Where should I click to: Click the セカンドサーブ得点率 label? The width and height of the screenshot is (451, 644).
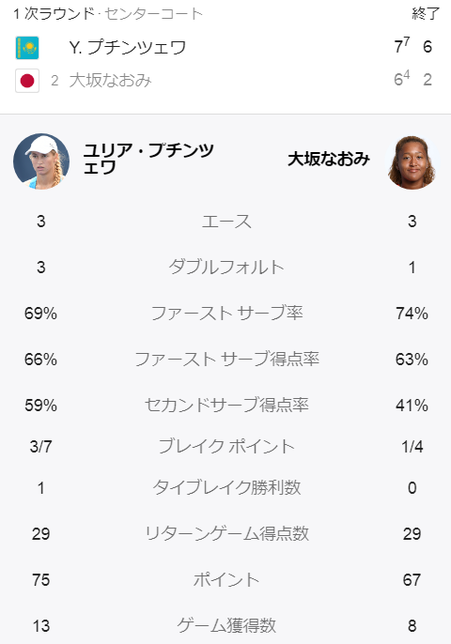click(226, 405)
